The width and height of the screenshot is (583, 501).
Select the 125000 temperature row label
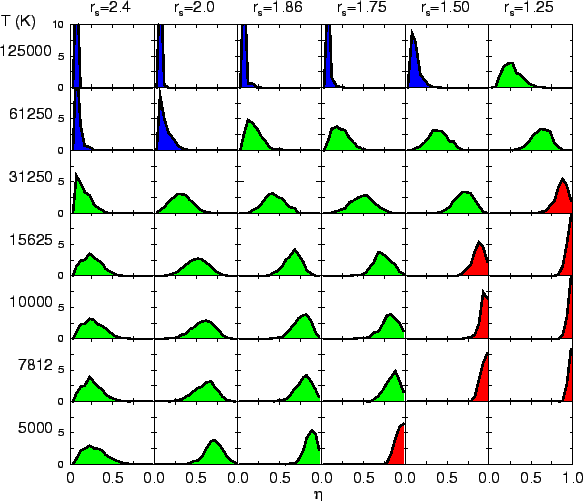pyautogui.click(x=26, y=51)
